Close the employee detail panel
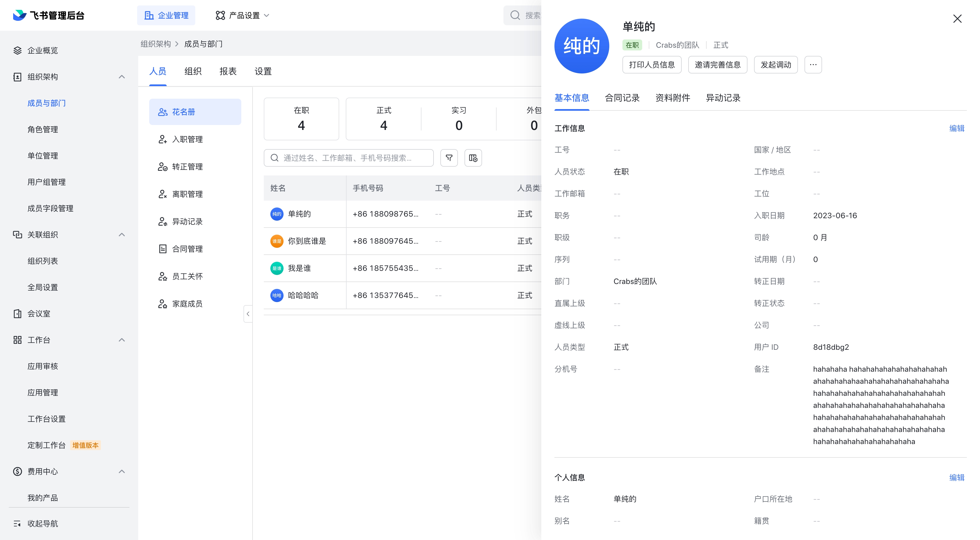Image resolution: width=980 pixels, height=540 pixels. tap(957, 19)
